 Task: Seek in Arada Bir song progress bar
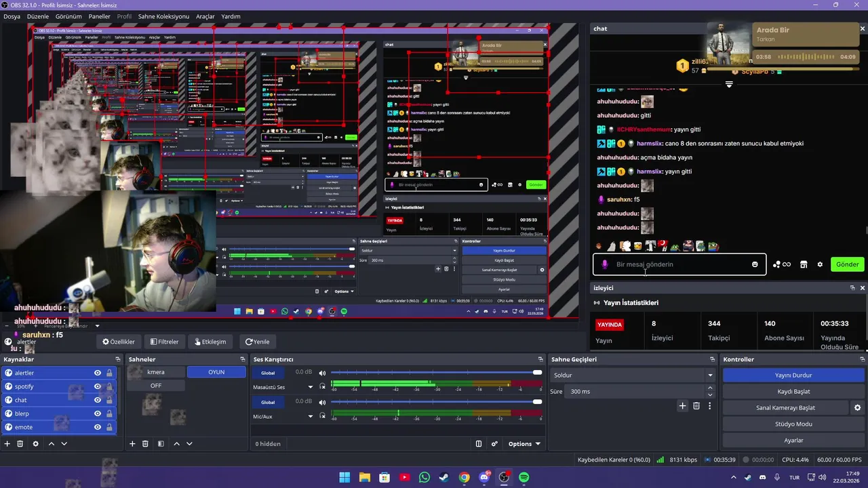tap(807, 57)
